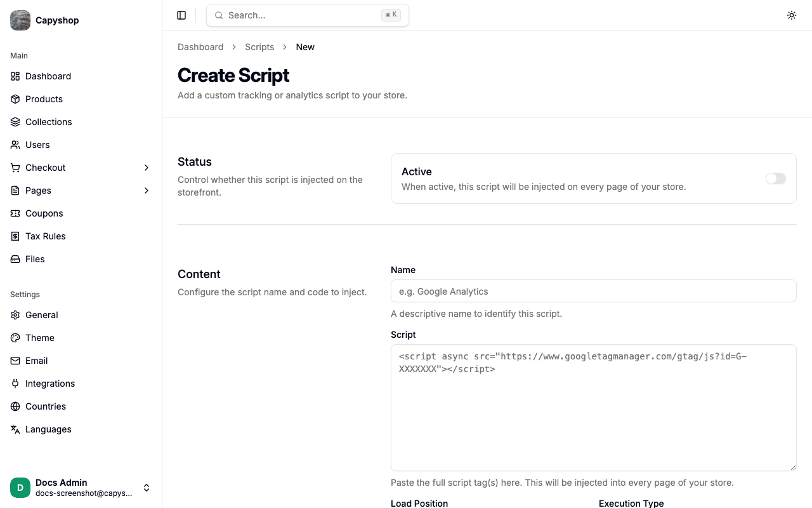Click the New breadcrumb item

[305, 47]
